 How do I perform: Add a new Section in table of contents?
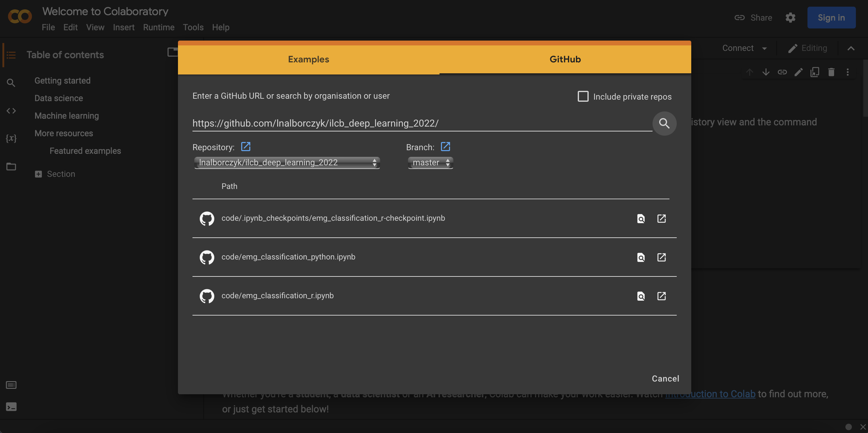(x=55, y=174)
